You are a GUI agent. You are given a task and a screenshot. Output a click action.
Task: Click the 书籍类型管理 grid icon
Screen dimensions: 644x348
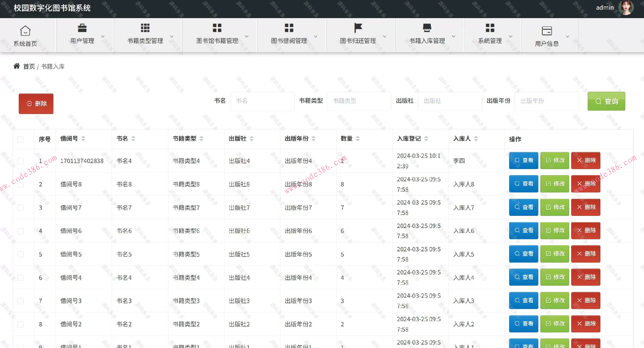coord(145,28)
